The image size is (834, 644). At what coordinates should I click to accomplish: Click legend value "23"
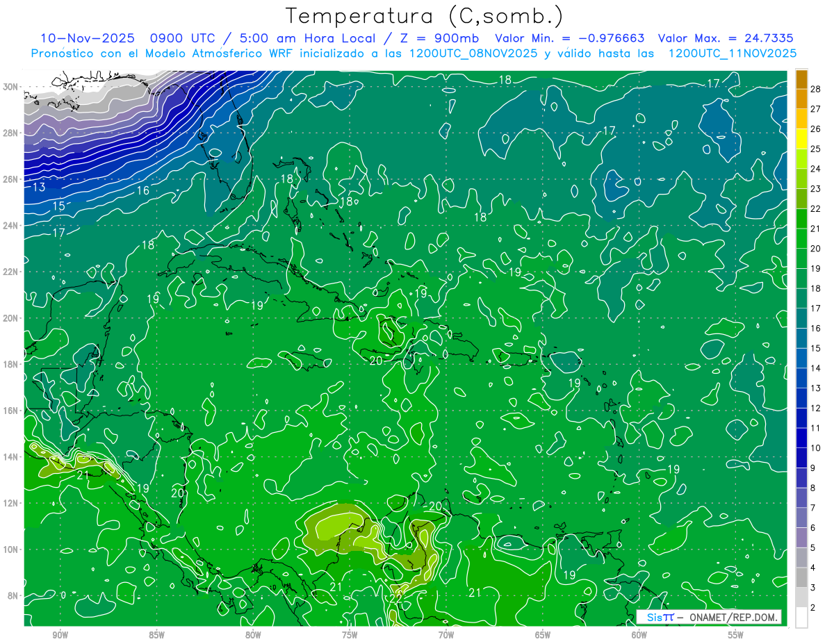pyautogui.click(x=816, y=188)
